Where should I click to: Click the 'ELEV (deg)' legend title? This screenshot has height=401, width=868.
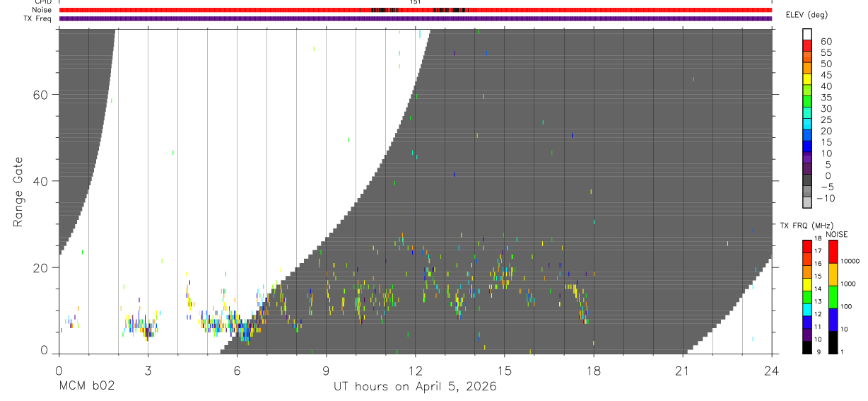pos(807,15)
